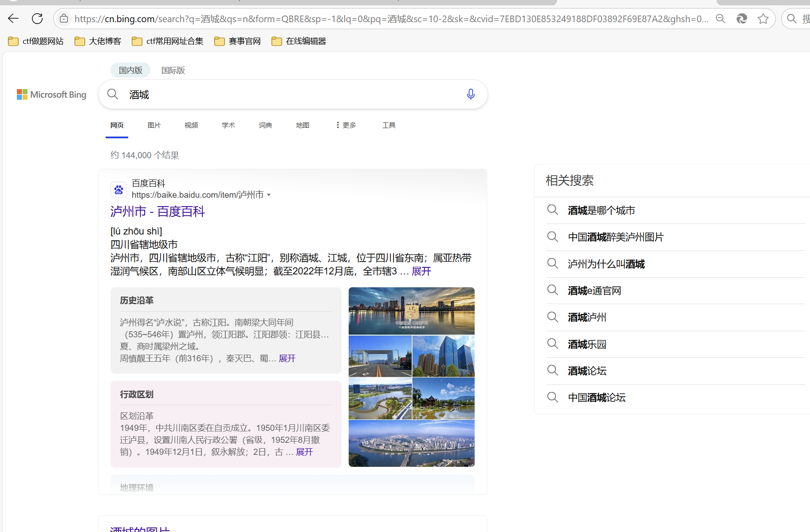This screenshot has width=810, height=532.
Task: Click the search icon next to 酒城e通官网
Action: point(552,290)
